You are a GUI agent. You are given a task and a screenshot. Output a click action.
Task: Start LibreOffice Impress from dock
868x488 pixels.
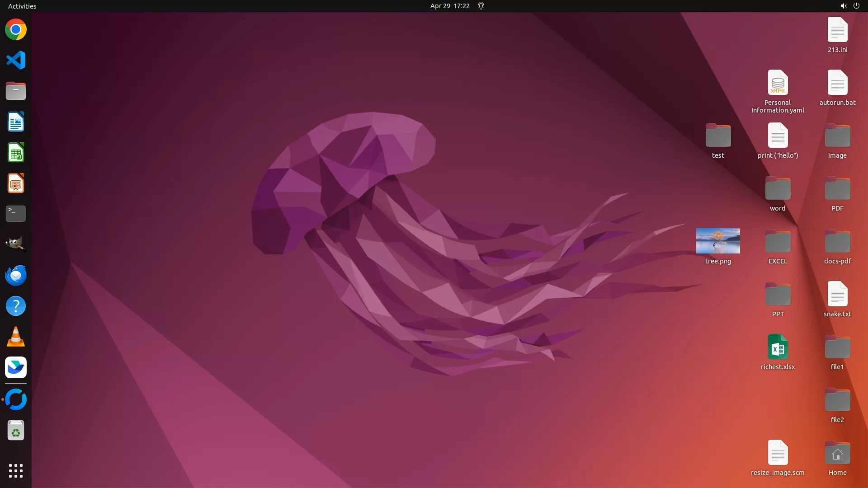coord(16,183)
